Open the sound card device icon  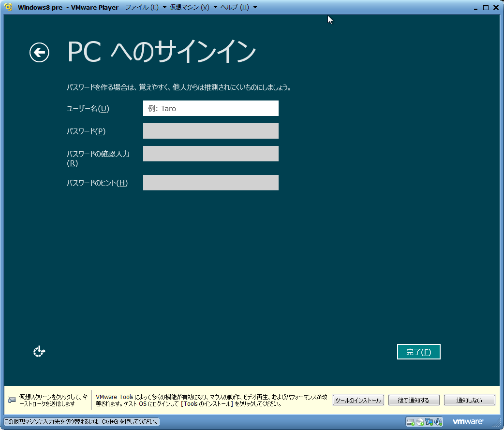pyautogui.click(x=438, y=422)
